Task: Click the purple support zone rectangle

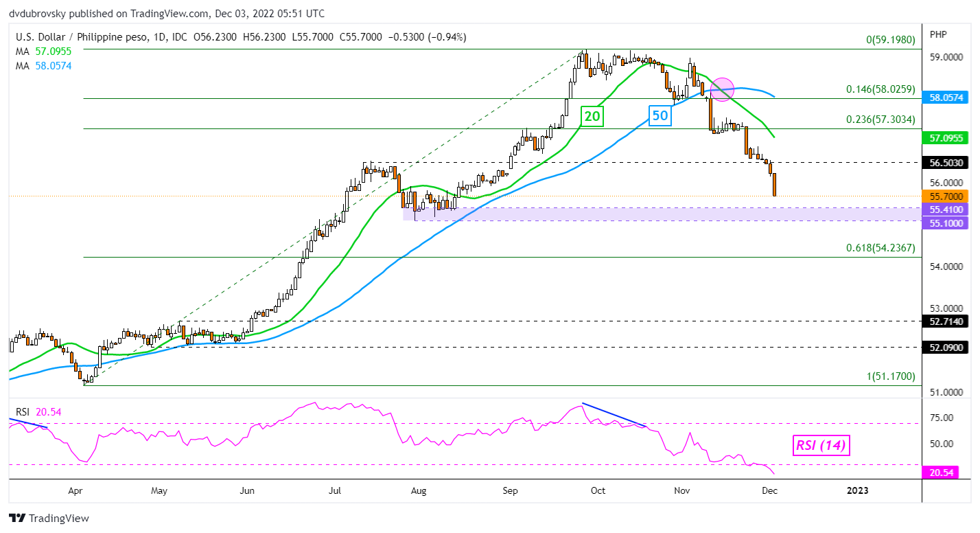Action: [664, 214]
